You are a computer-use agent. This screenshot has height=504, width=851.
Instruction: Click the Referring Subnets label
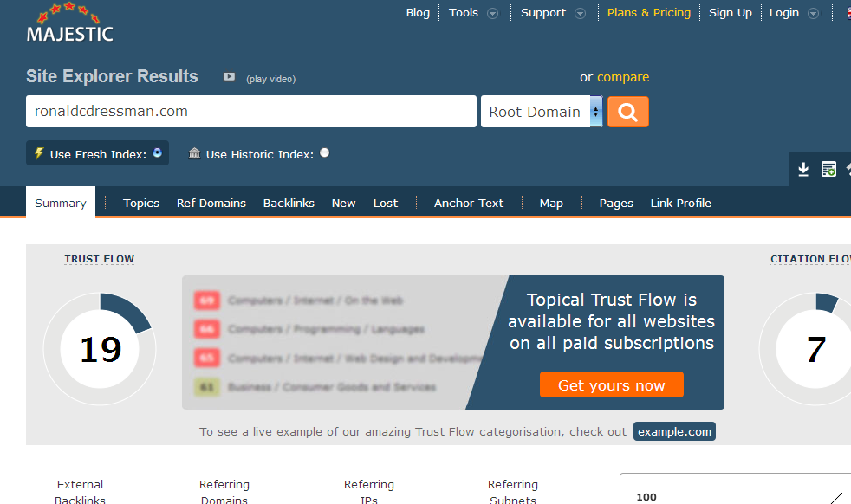pyautogui.click(x=513, y=492)
